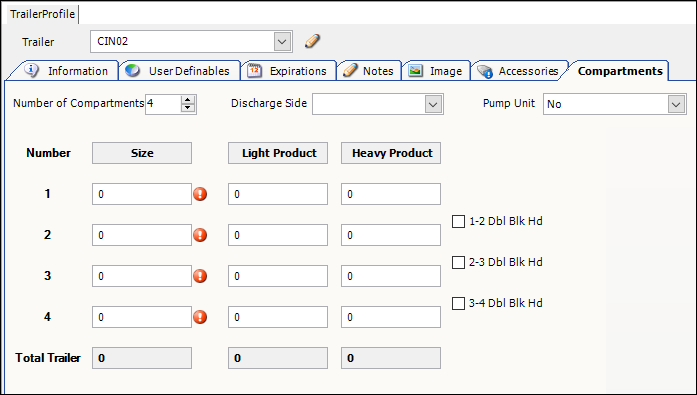Click the pencil edit icon beside Trailer
Image resolution: width=697 pixels, height=395 pixels.
[312, 41]
